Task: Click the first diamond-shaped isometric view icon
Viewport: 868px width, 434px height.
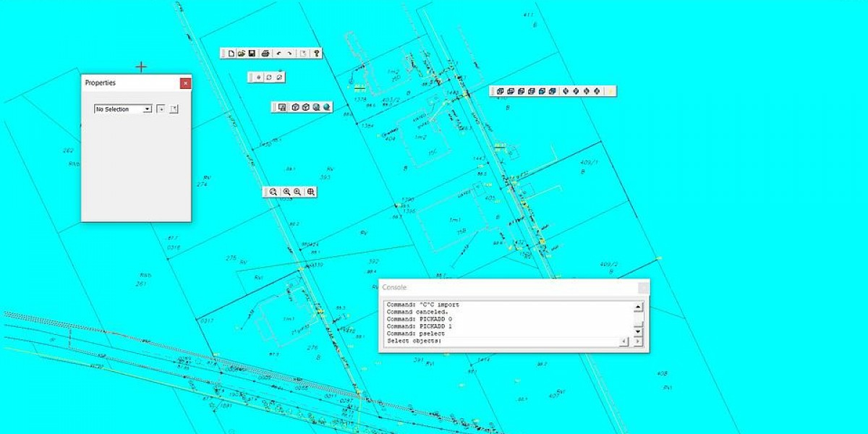Action: [566, 91]
